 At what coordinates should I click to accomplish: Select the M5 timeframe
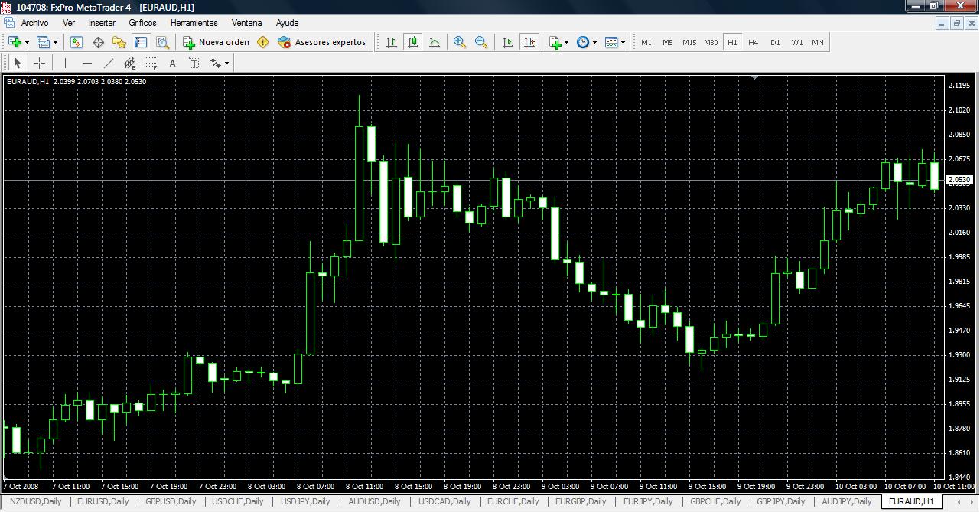pyautogui.click(x=668, y=42)
